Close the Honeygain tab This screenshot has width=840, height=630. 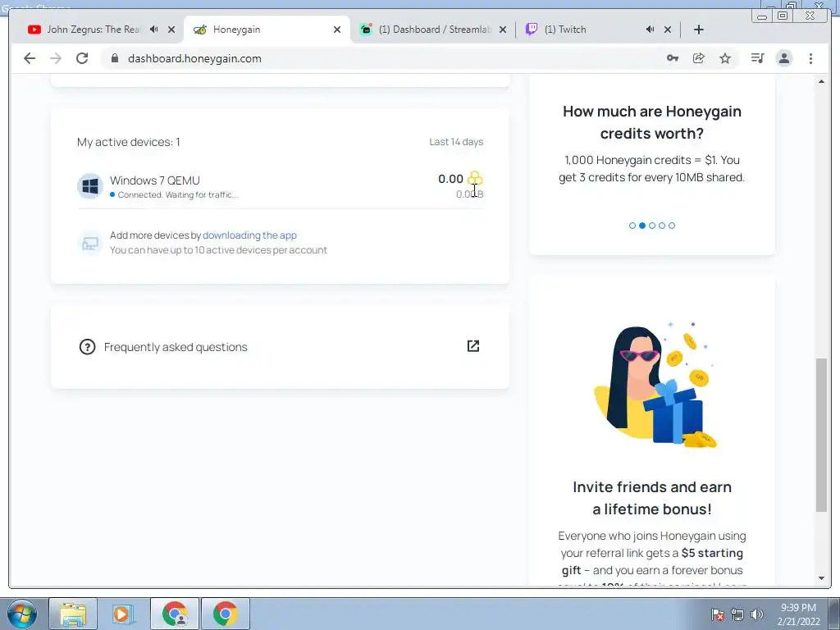point(337,30)
